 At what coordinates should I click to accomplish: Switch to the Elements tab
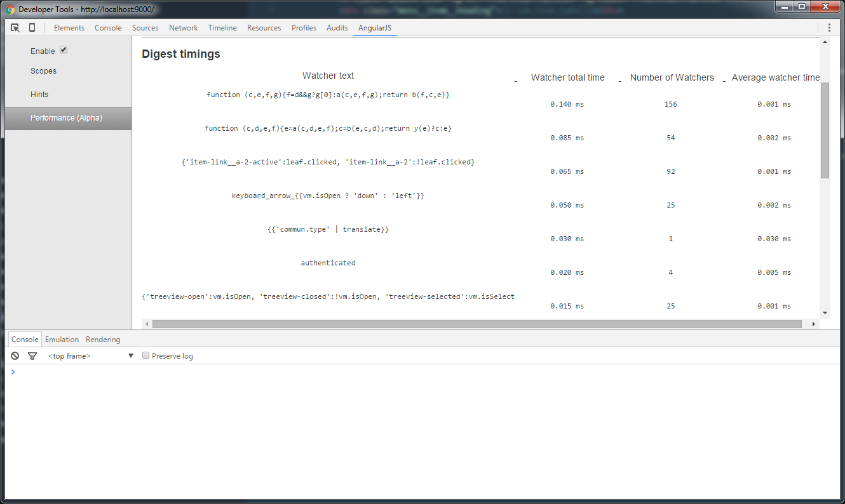click(69, 28)
